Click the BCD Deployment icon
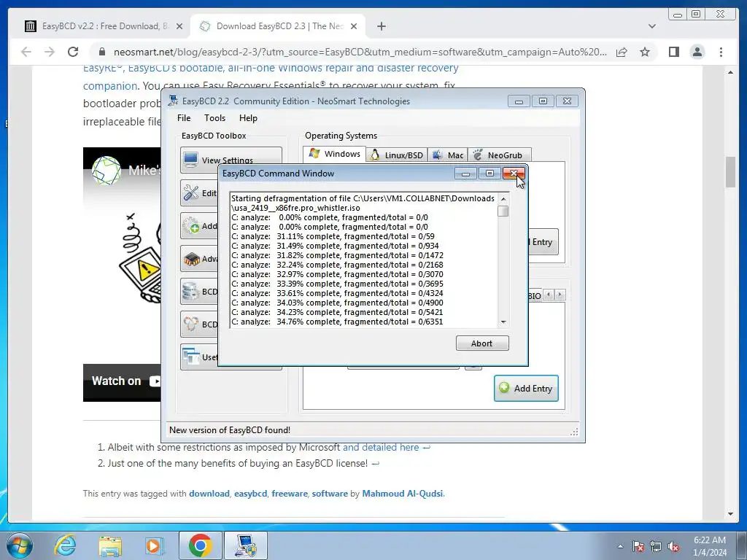This screenshot has height=560, width=747. [x=191, y=324]
